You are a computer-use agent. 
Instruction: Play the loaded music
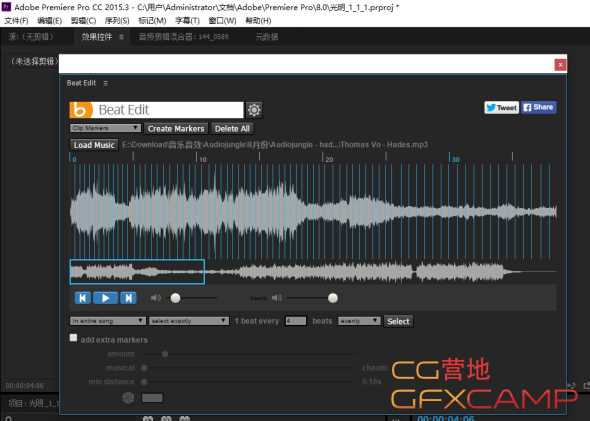(x=105, y=298)
